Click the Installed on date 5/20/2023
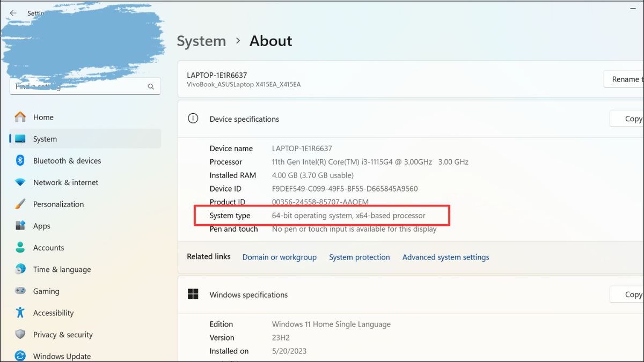 pyautogui.click(x=289, y=351)
